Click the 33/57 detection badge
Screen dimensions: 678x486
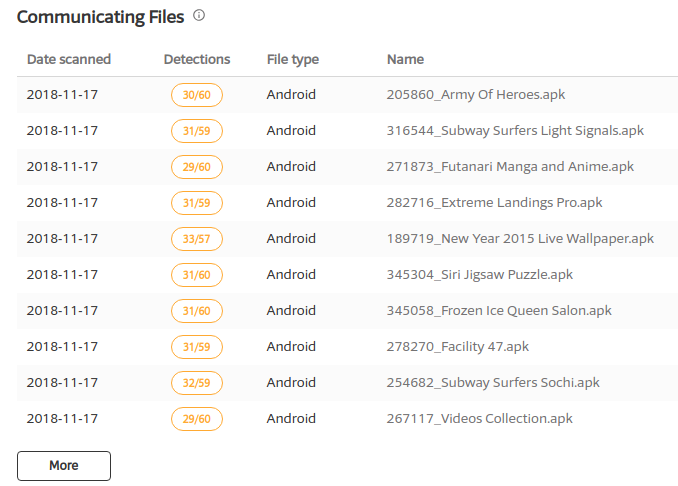tap(196, 239)
